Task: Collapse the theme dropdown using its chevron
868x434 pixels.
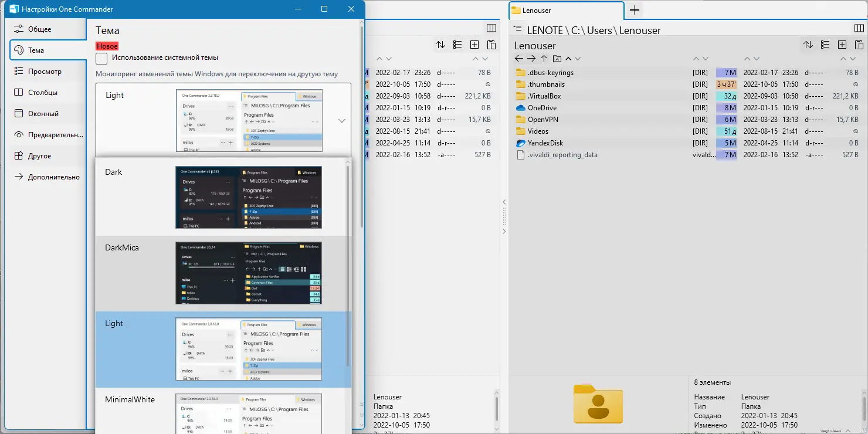Action: (x=342, y=121)
